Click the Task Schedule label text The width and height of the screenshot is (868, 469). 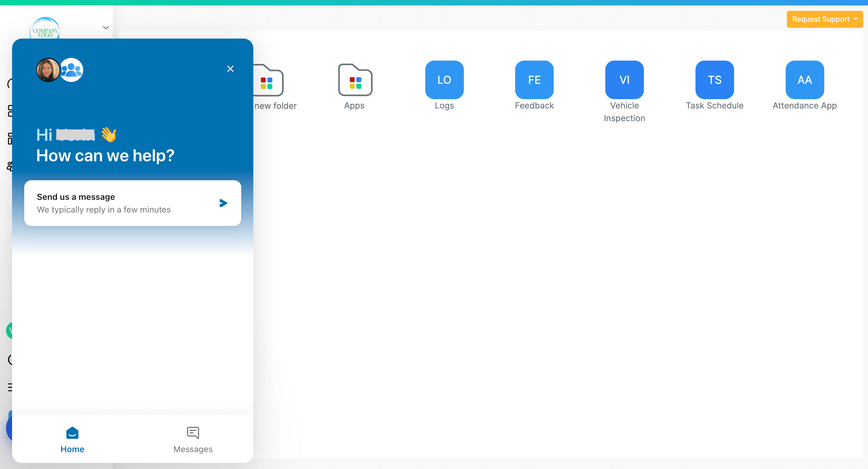[714, 106]
